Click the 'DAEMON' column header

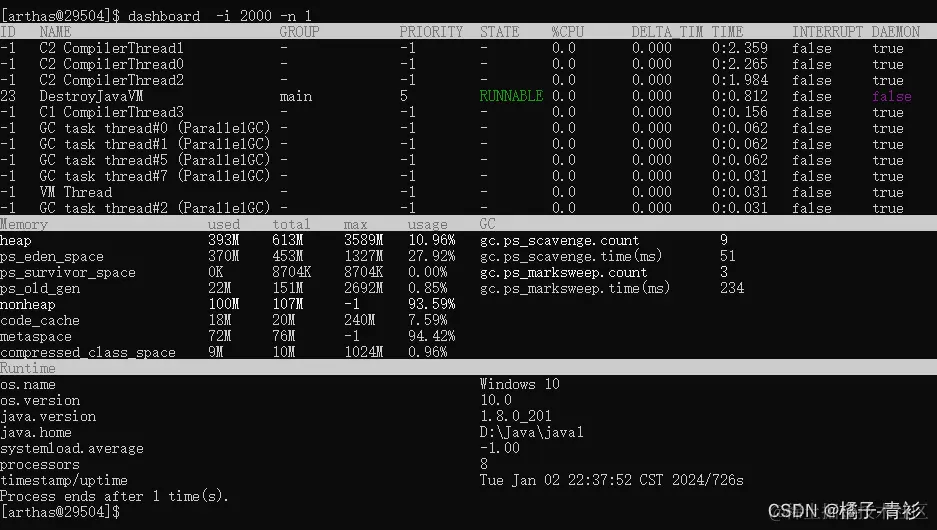click(x=895, y=32)
